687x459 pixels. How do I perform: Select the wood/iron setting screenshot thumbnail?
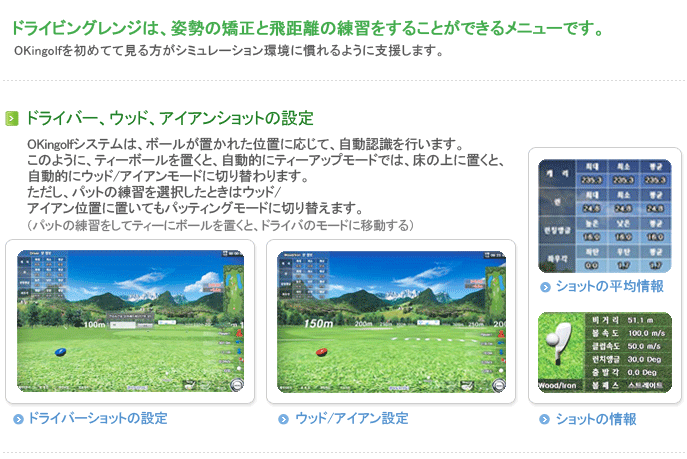coord(391,321)
